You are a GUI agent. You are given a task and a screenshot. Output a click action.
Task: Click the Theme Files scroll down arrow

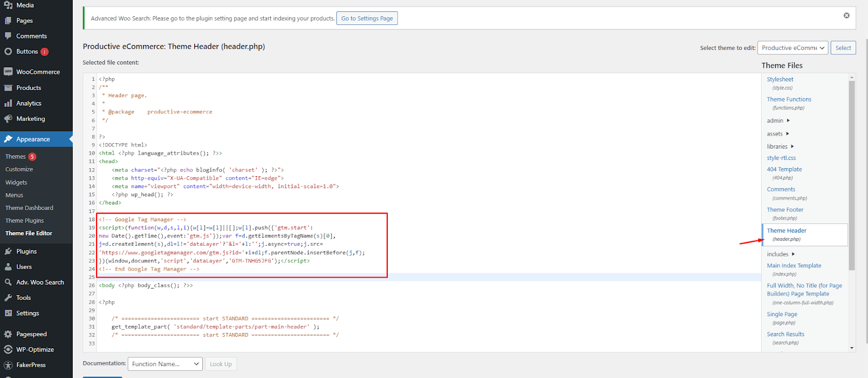(852, 348)
